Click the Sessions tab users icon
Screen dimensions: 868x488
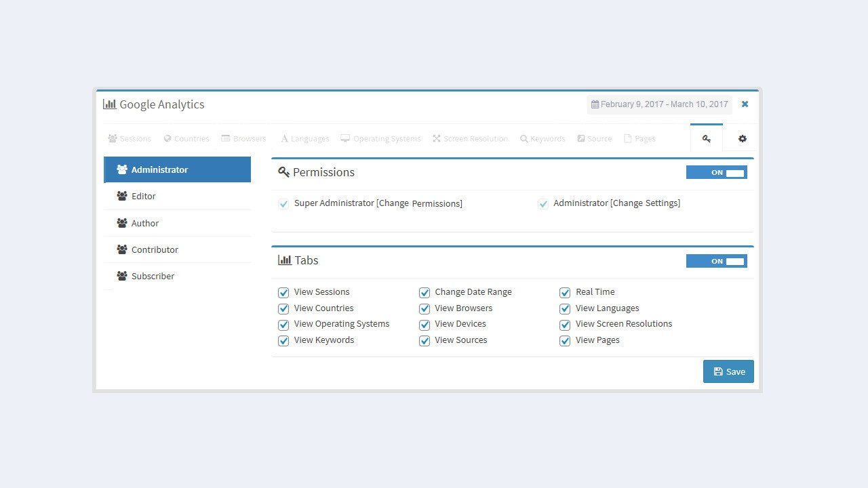[113, 138]
